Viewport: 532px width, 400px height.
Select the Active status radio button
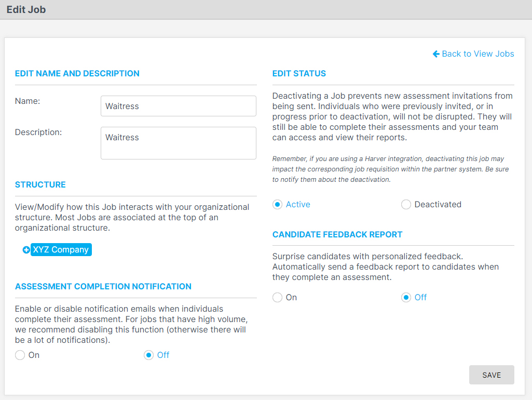point(277,204)
